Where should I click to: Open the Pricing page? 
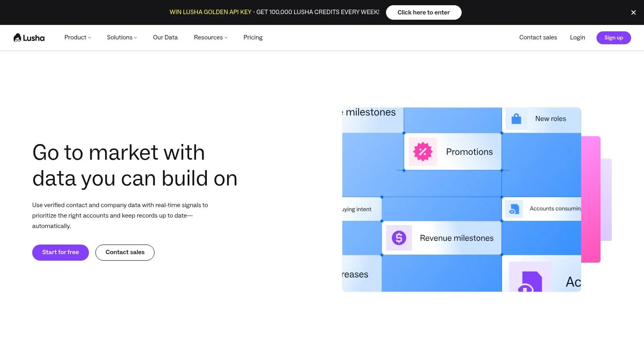click(253, 37)
